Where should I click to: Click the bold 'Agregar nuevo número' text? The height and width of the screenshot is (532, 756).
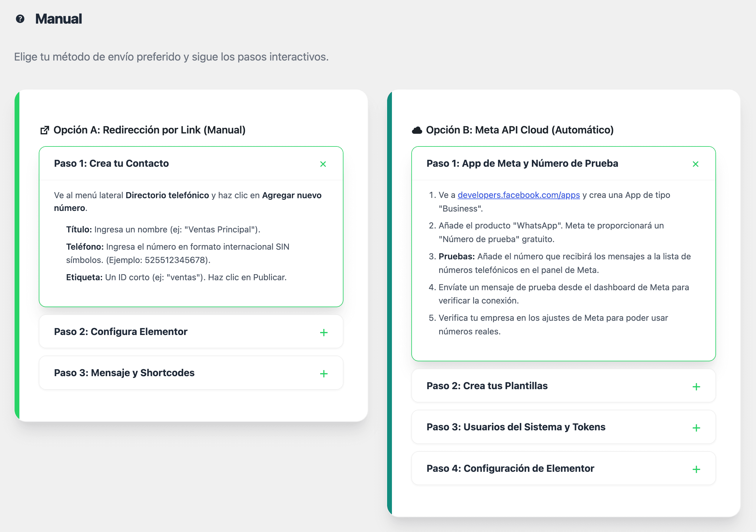coord(291,195)
